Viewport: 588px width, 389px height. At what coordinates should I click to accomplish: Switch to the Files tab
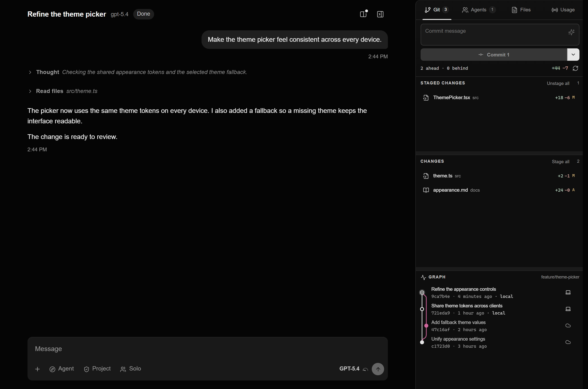[521, 10]
